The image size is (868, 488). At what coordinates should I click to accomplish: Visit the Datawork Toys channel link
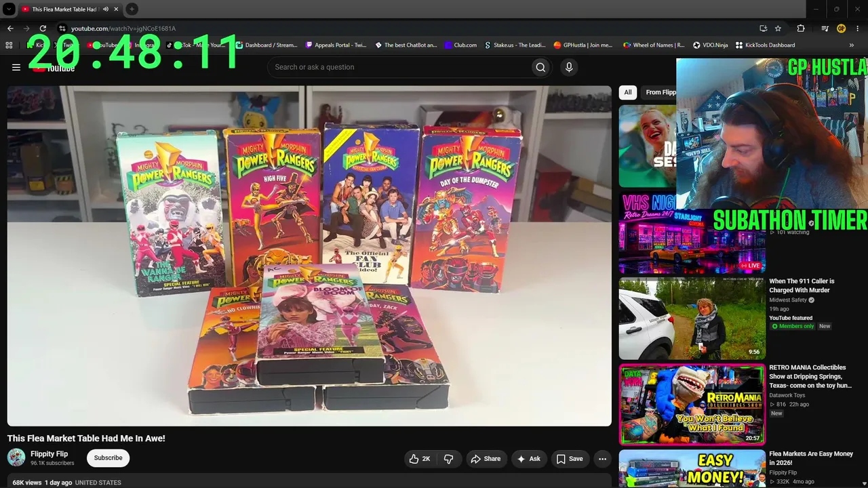[787, 395]
